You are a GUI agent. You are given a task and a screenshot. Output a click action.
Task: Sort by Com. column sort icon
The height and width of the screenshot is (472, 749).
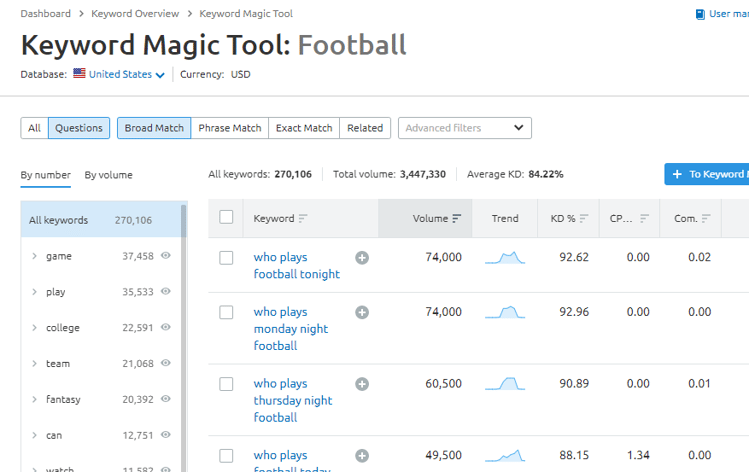pos(706,218)
